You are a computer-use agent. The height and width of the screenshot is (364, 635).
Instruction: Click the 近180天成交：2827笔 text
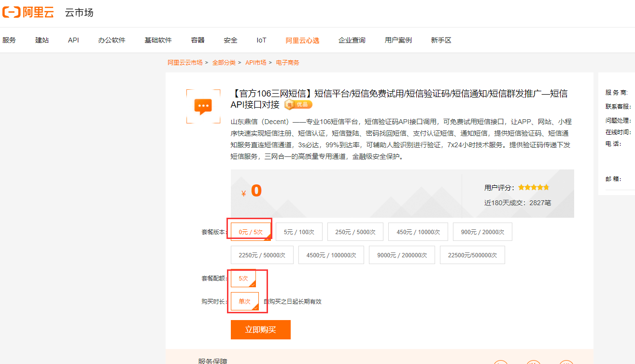click(518, 203)
